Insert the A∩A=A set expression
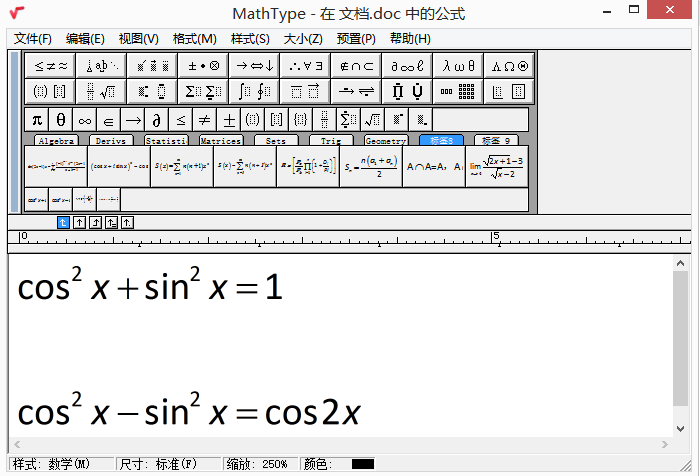Image resolution: width=700 pixels, height=476 pixels. [433, 167]
